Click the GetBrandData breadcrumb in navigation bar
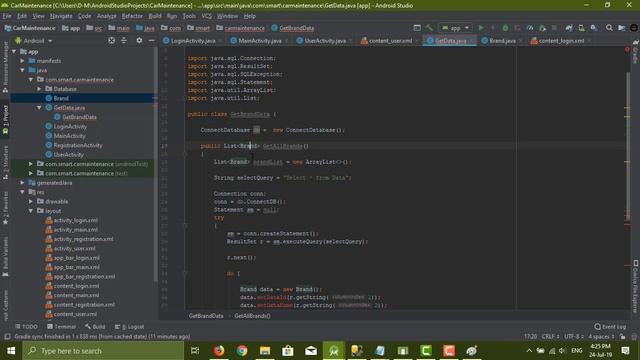 coord(292,28)
